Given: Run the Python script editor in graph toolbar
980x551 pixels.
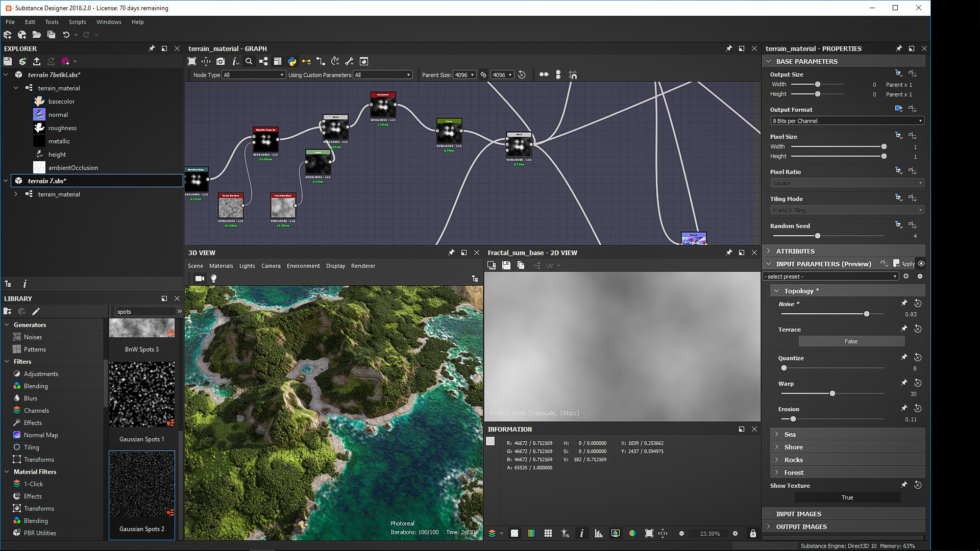Looking at the screenshot, I should pyautogui.click(x=292, y=61).
